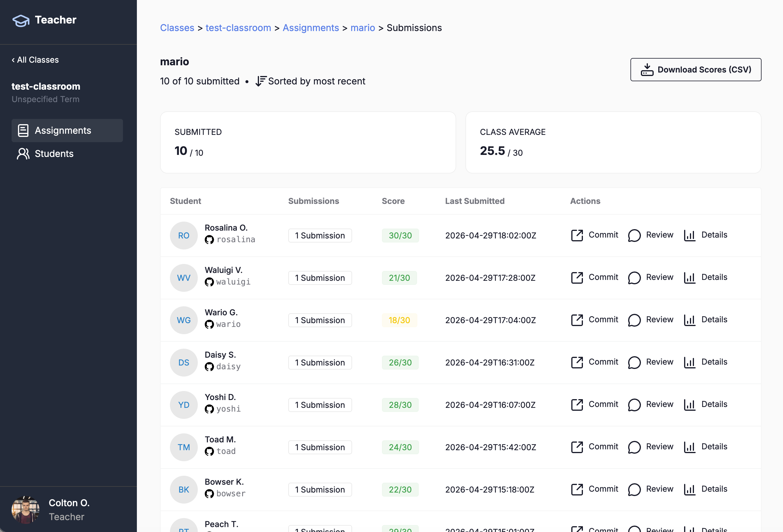Click the Last Submitted column header

tap(475, 201)
